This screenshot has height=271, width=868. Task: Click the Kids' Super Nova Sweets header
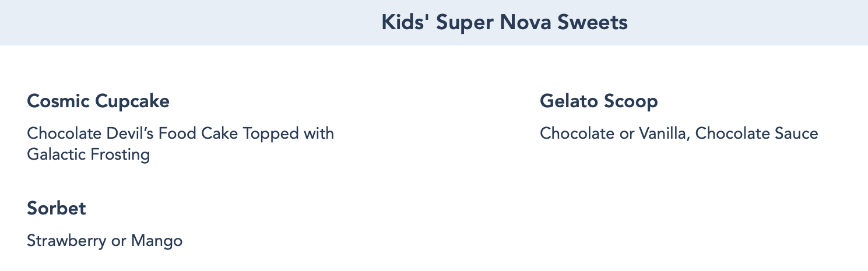[x=504, y=23]
